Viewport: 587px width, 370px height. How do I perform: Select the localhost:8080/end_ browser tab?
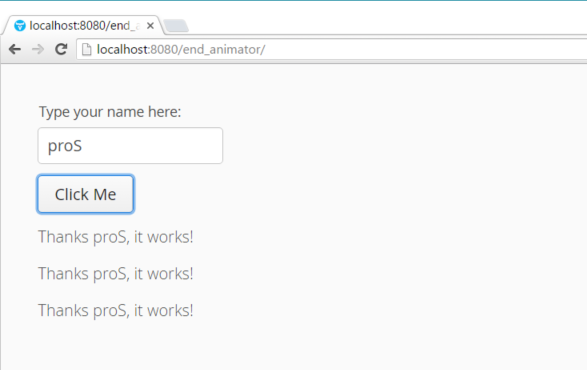(83, 25)
